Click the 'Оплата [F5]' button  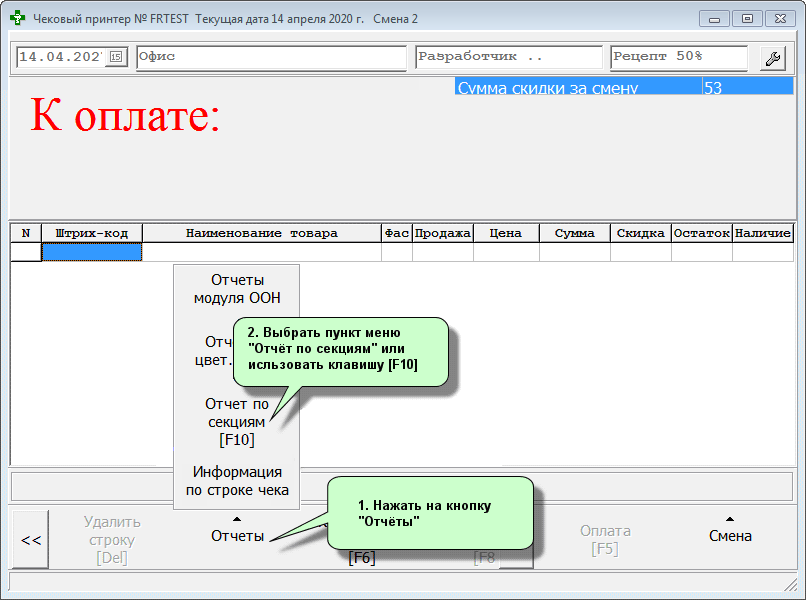click(605, 539)
